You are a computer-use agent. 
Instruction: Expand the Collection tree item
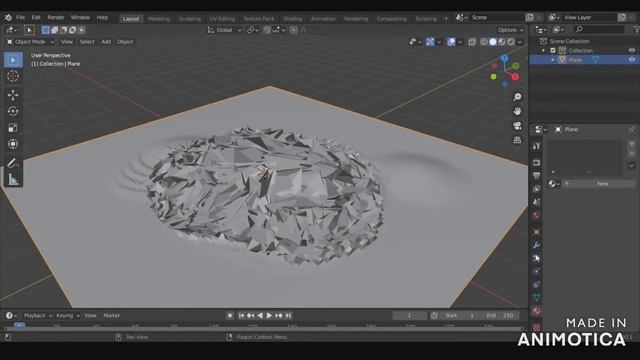pyautogui.click(x=543, y=51)
